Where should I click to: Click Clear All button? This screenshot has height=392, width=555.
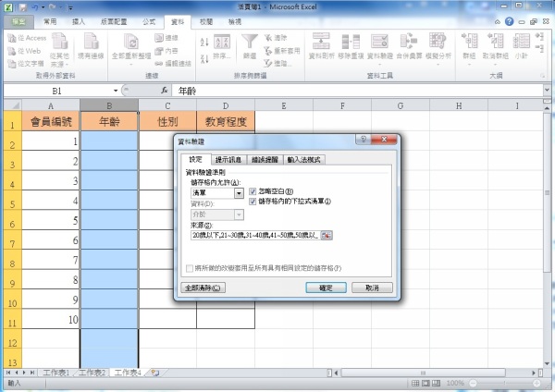coord(203,288)
